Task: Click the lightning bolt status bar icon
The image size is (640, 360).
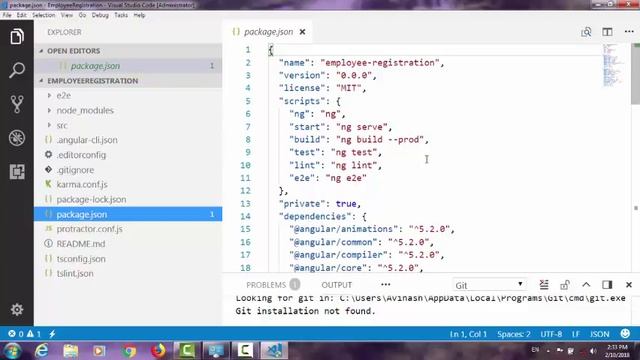Action: tap(52, 334)
